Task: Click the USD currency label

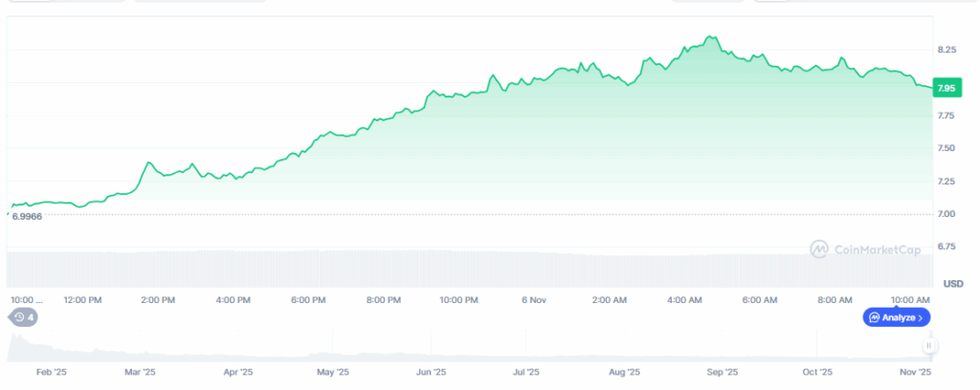Action: pos(953,284)
